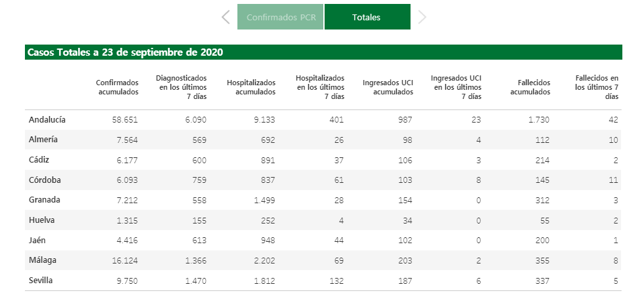This screenshot has height=293, width=644.
Task: Select the Granada row label
Action: coord(44,200)
